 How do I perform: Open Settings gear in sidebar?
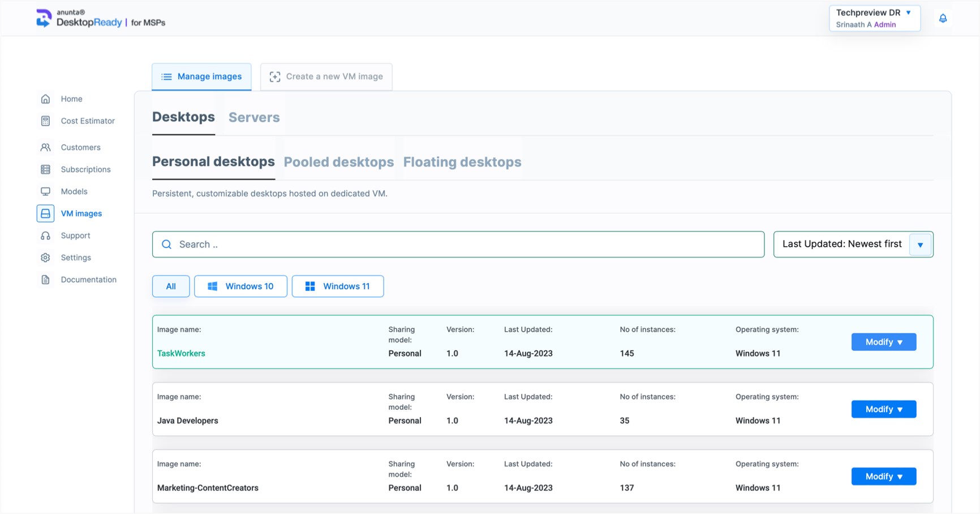46,258
